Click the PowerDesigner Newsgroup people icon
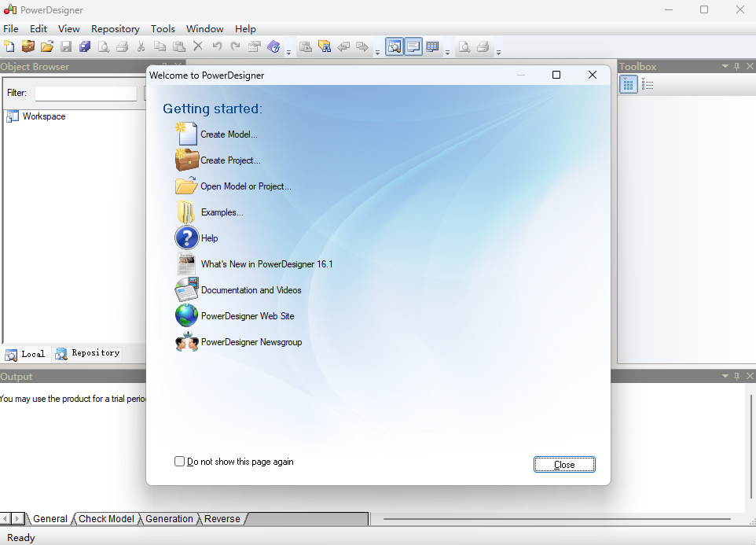The image size is (756, 545). point(186,342)
